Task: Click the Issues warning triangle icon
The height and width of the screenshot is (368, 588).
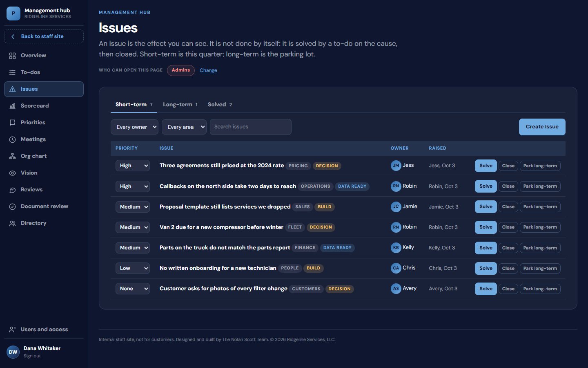Action: [13, 89]
